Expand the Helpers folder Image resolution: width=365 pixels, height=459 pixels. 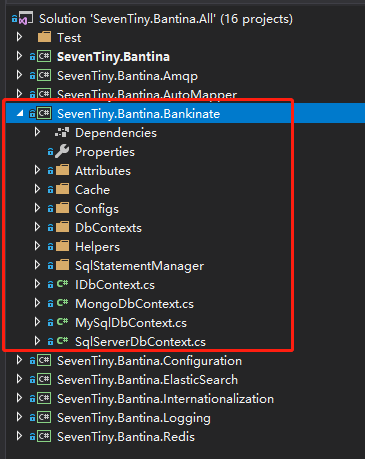point(37,246)
